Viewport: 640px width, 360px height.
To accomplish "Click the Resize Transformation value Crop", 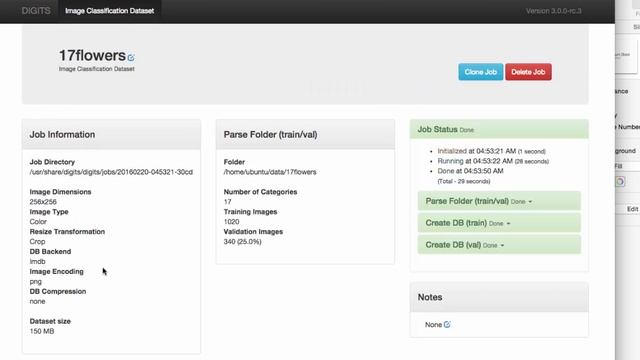I will [37, 242].
